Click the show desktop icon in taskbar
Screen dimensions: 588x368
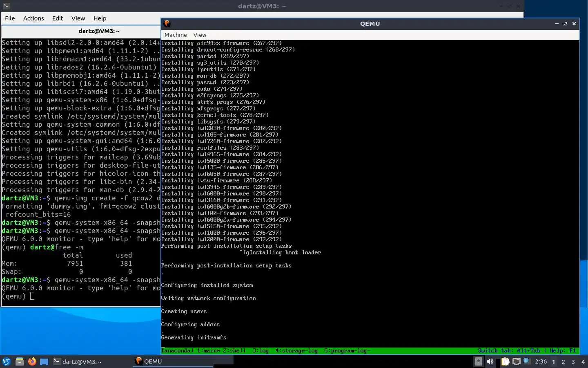pos(44,361)
